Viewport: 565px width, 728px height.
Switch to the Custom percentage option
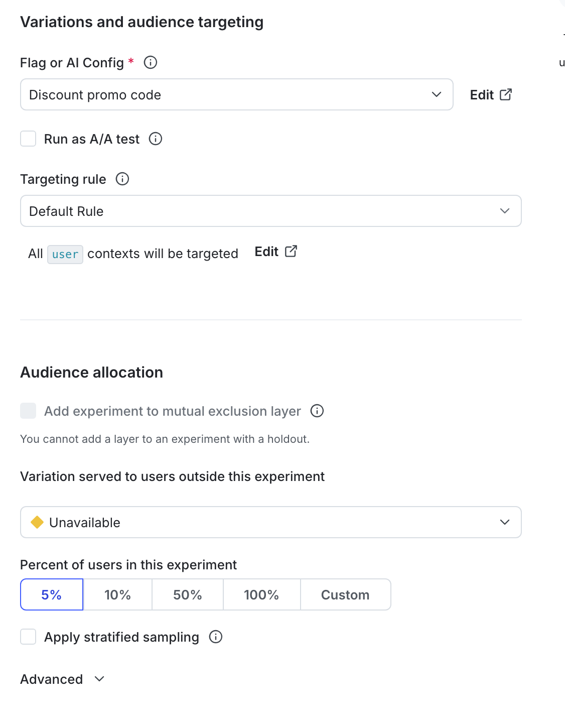(x=345, y=594)
